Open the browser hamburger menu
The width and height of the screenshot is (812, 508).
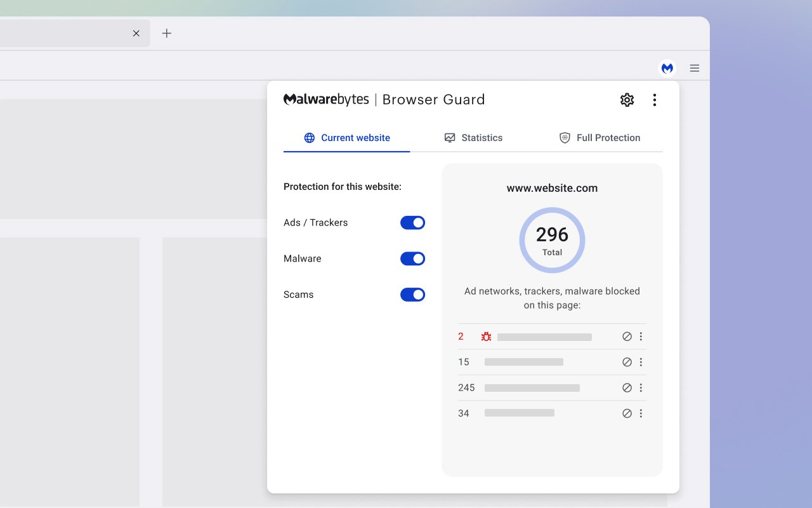[695, 67]
